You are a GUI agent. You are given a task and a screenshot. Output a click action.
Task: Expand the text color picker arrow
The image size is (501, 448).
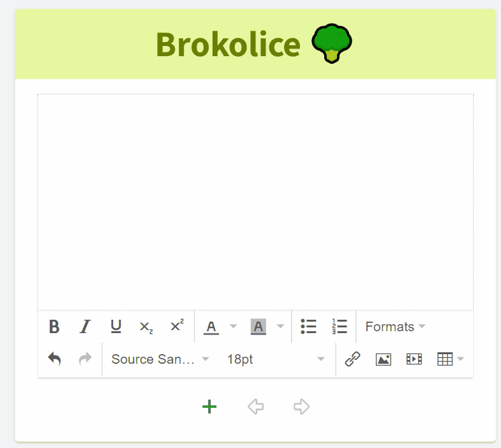point(233,327)
